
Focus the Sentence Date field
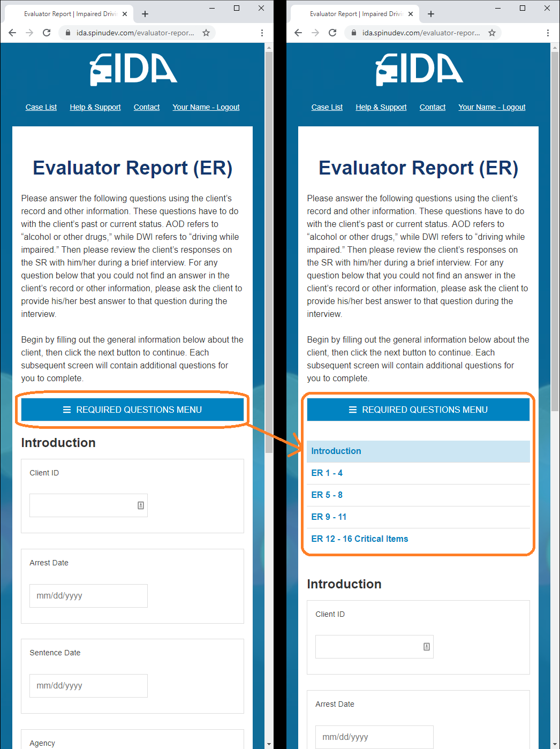click(x=88, y=686)
